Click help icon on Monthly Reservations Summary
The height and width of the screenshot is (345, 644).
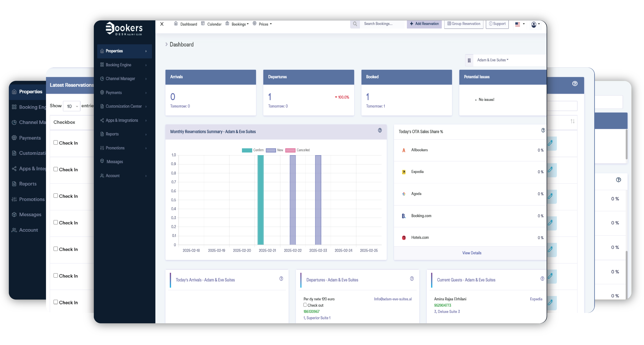380,130
